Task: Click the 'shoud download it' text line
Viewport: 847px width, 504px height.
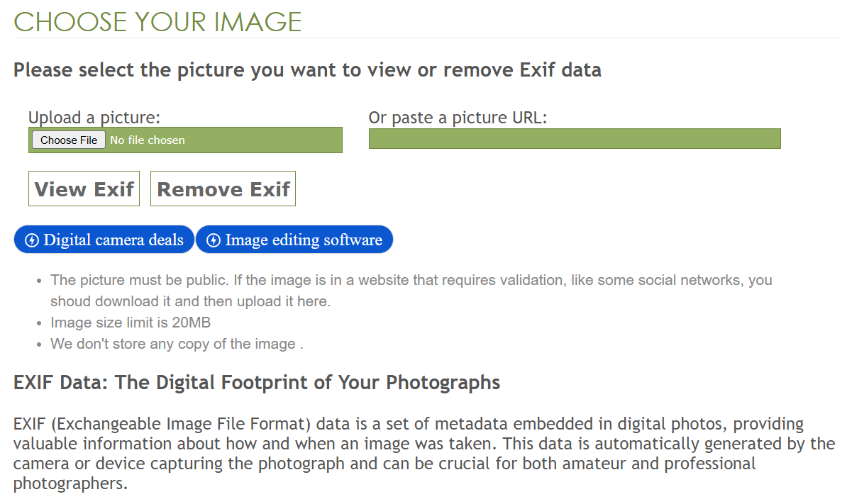Action: coord(190,301)
